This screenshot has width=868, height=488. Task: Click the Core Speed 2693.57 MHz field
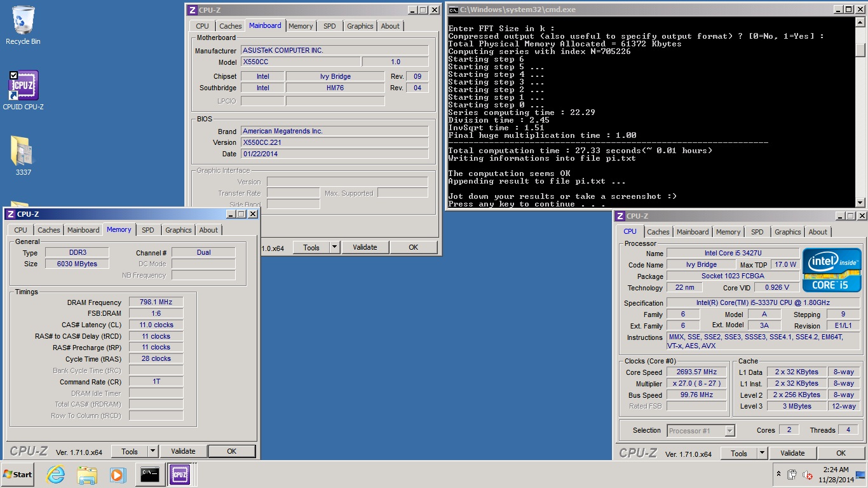[x=697, y=372]
